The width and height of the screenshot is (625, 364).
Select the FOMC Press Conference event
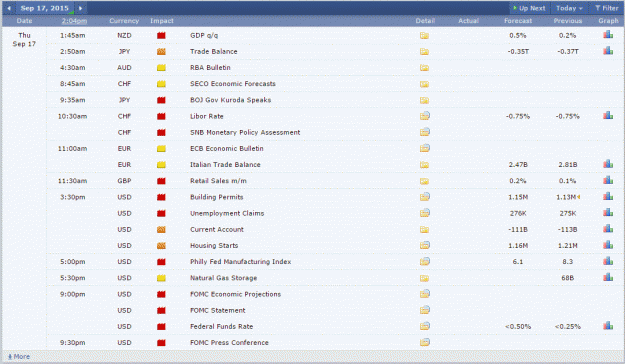229,342
